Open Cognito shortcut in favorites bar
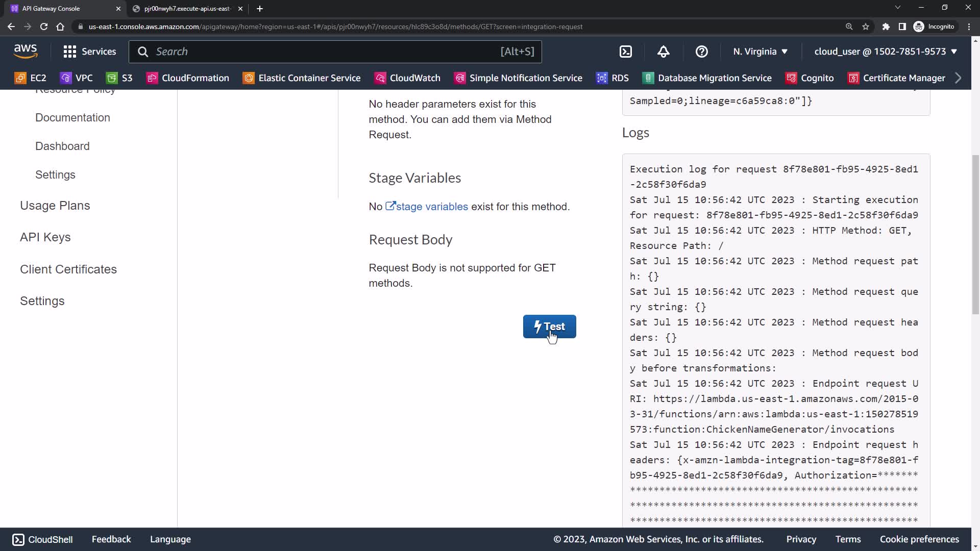Screen dimensions: 980x551 click(x=810, y=78)
